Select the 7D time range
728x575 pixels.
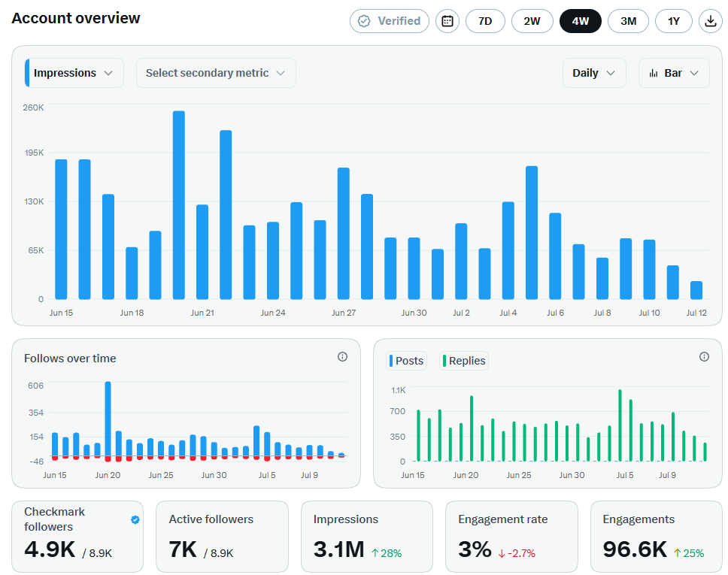[485, 21]
